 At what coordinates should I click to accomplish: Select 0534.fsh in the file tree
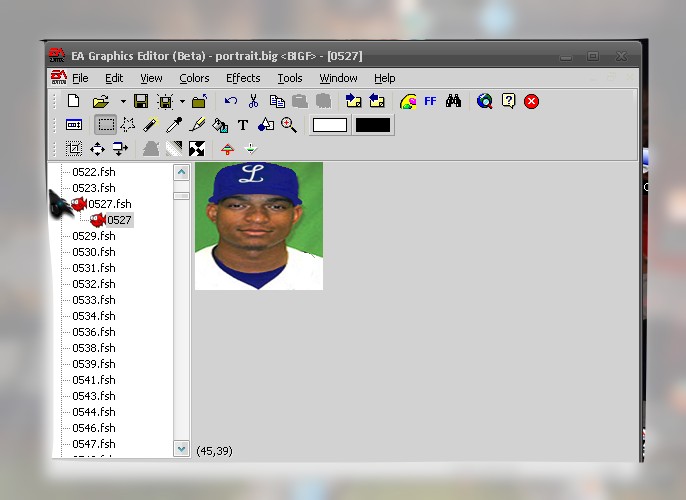pos(93,316)
